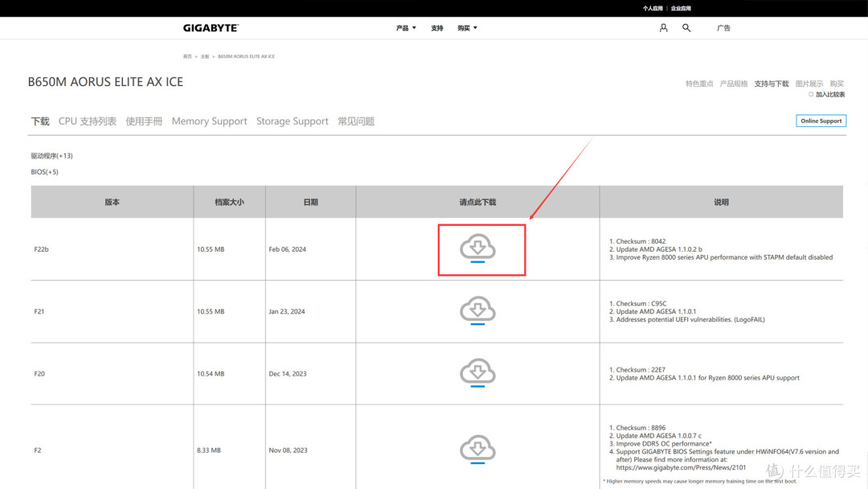The height and width of the screenshot is (489, 868).
Task: Switch to the 使用手冊 tab
Action: (x=144, y=121)
